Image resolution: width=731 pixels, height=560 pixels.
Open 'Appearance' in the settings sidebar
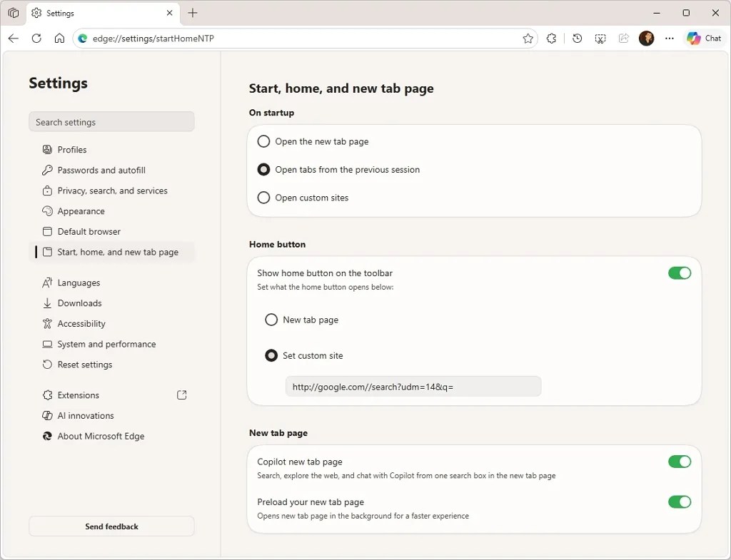tap(81, 210)
